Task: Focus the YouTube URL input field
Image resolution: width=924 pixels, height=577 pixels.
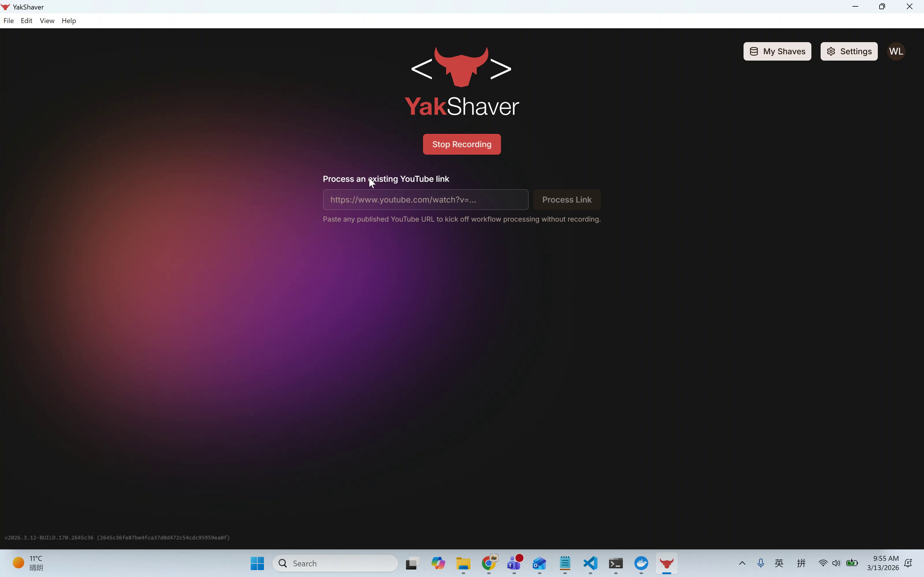Action: (425, 200)
